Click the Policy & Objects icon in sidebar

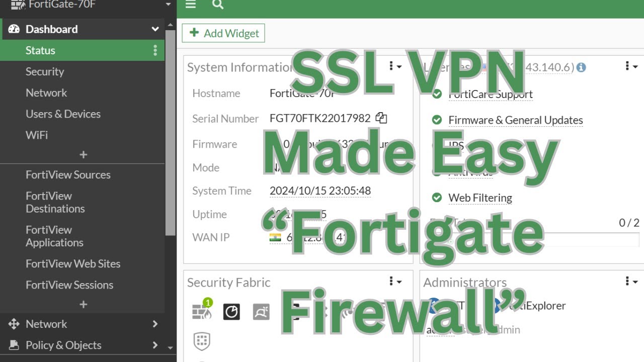point(14,345)
